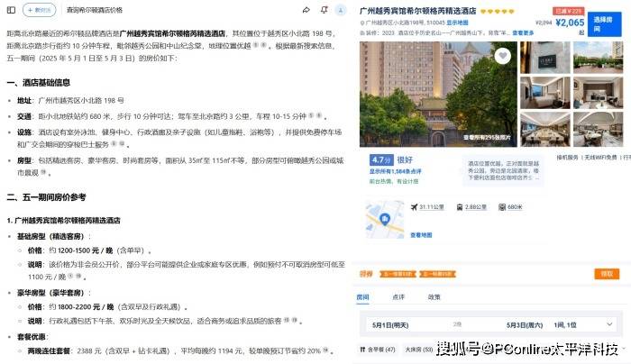
Task: Start a new conversation with the plus button
Action: pyautogui.click(x=39, y=10)
